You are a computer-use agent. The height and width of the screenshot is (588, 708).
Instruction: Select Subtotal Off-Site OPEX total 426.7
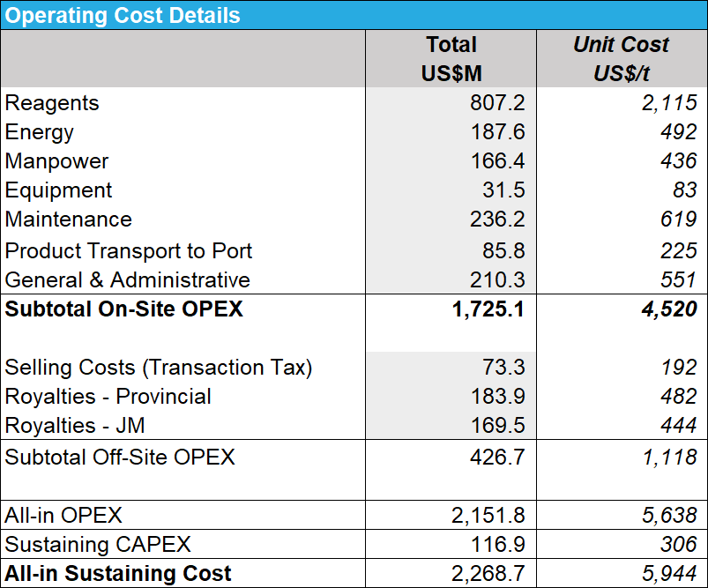coord(497,458)
